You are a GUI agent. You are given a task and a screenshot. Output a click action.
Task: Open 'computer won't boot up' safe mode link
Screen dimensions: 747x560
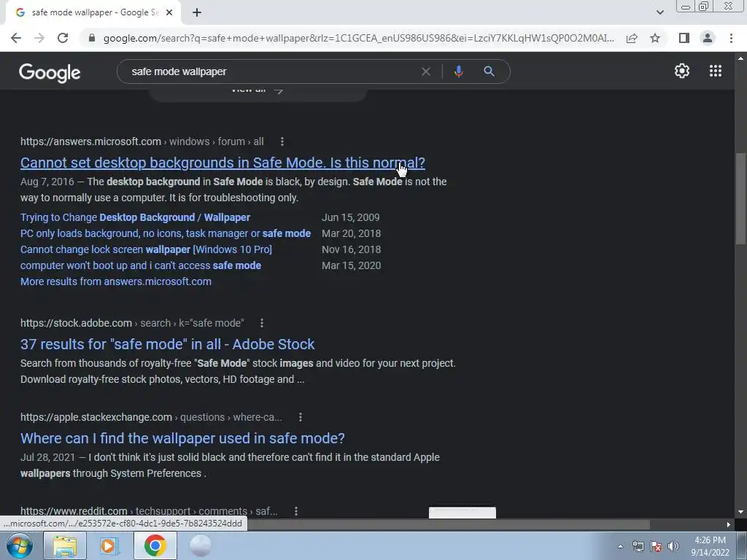tap(141, 265)
